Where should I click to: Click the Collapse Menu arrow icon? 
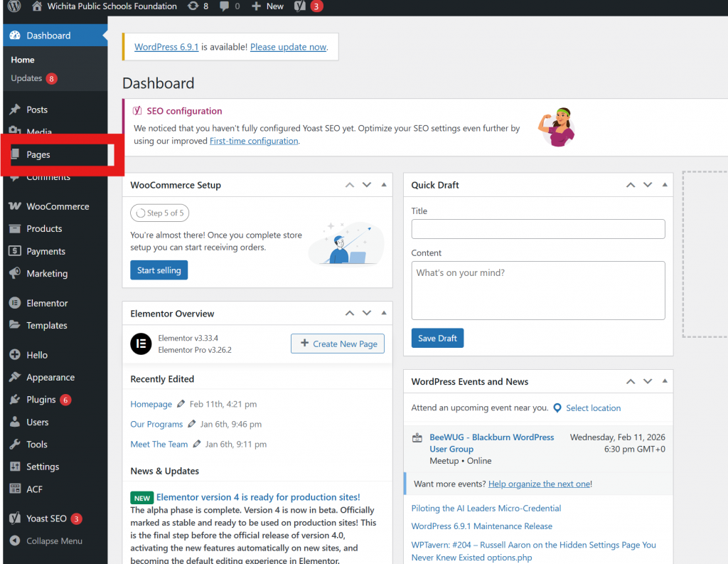(14, 541)
